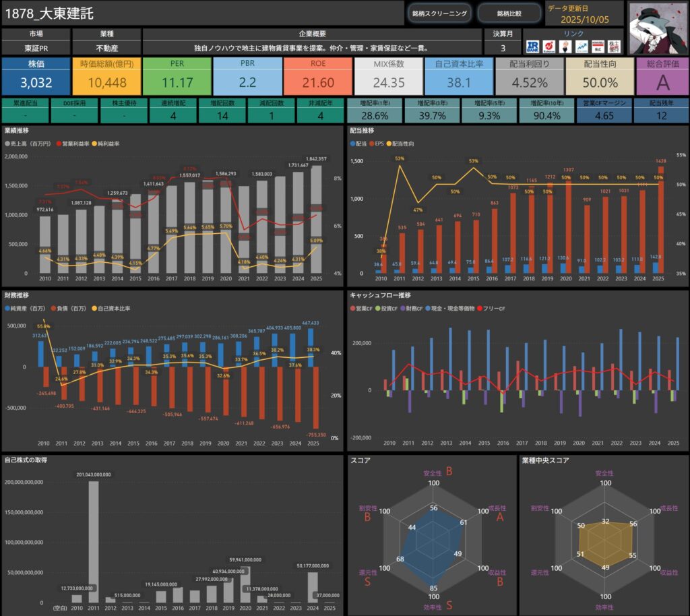Open the IR BANK link icon
Viewport: 690px width, 616px height.
[533, 47]
